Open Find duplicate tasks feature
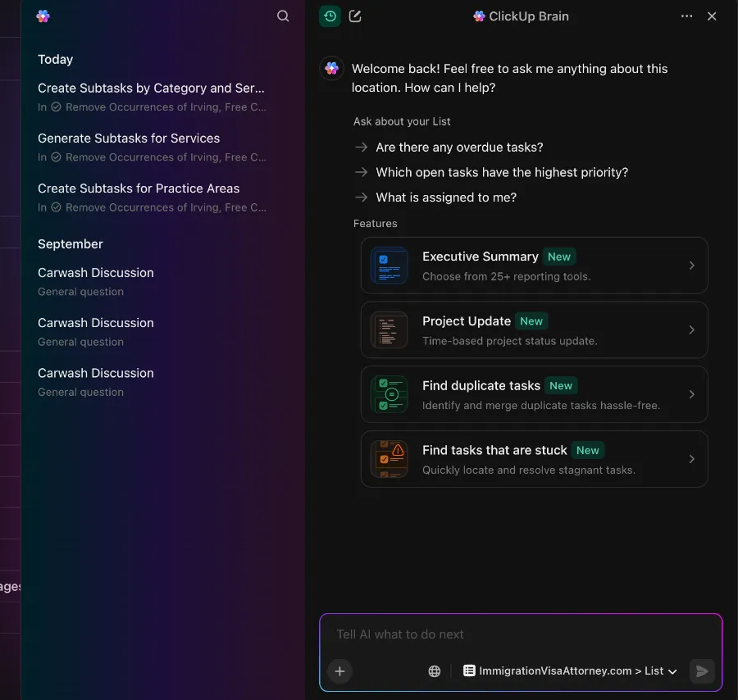Viewport: 738px width, 700px height. pyautogui.click(x=534, y=394)
